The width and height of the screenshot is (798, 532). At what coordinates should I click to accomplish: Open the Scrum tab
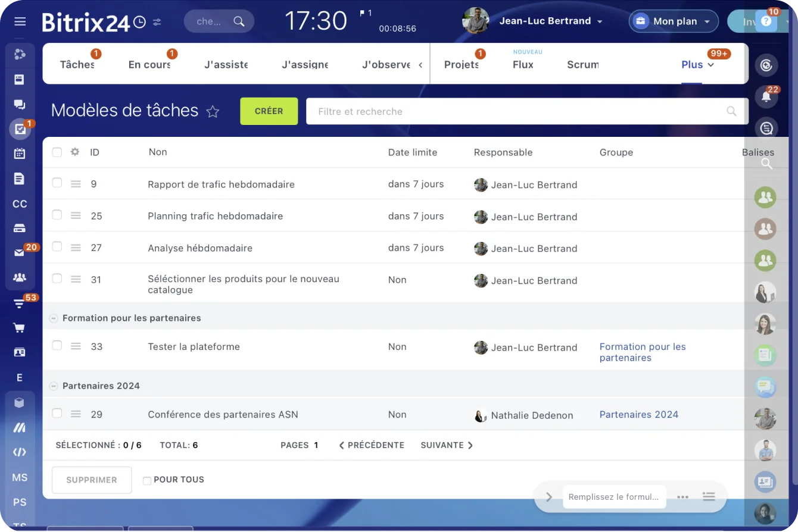click(582, 65)
